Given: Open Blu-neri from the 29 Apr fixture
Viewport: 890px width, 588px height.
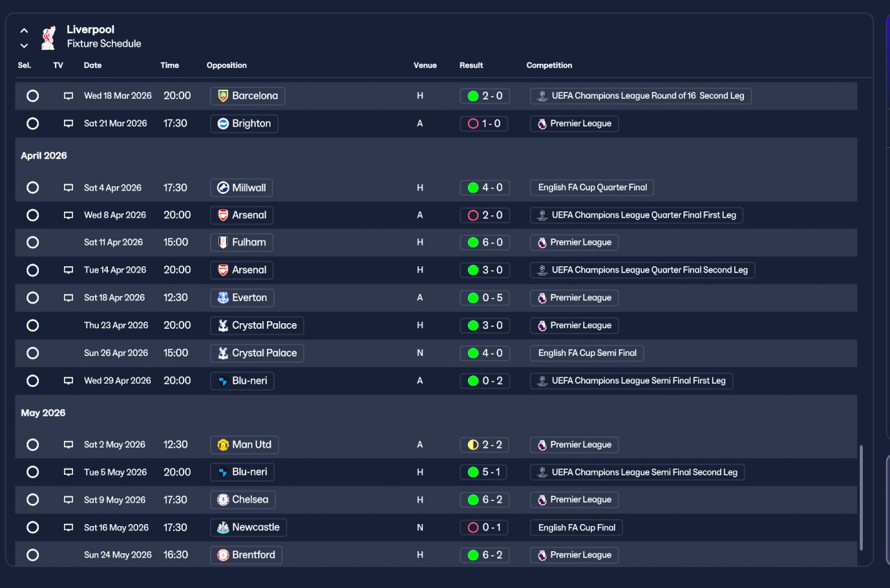Looking at the screenshot, I should (242, 381).
